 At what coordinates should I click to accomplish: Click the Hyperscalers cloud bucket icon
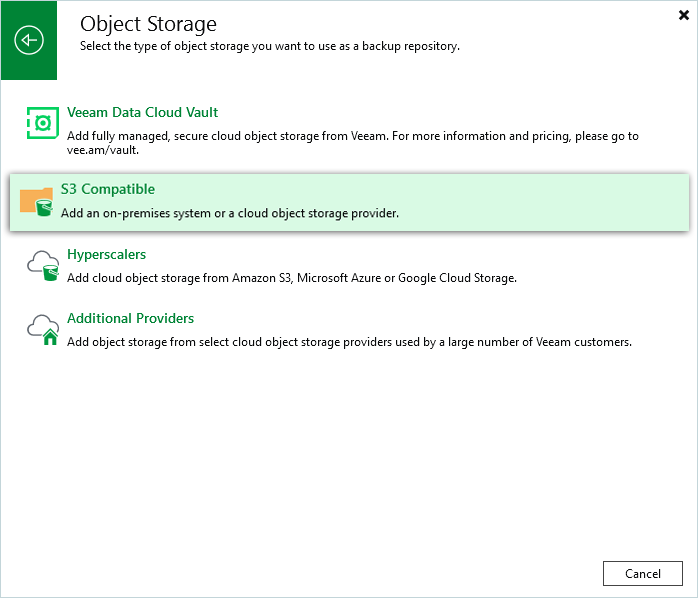click(42, 266)
